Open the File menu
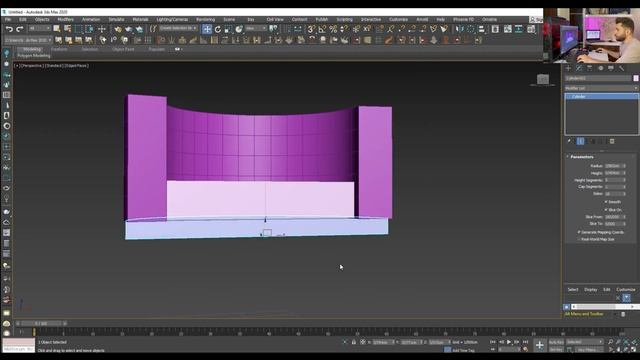The width and height of the screenshot is (640, 360). pos(8,20)
